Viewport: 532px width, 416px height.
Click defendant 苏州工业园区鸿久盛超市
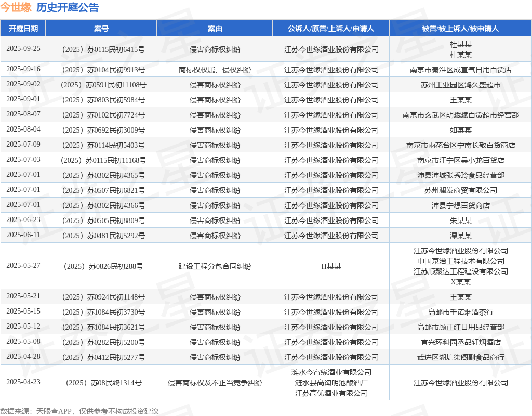pos(460,85)
